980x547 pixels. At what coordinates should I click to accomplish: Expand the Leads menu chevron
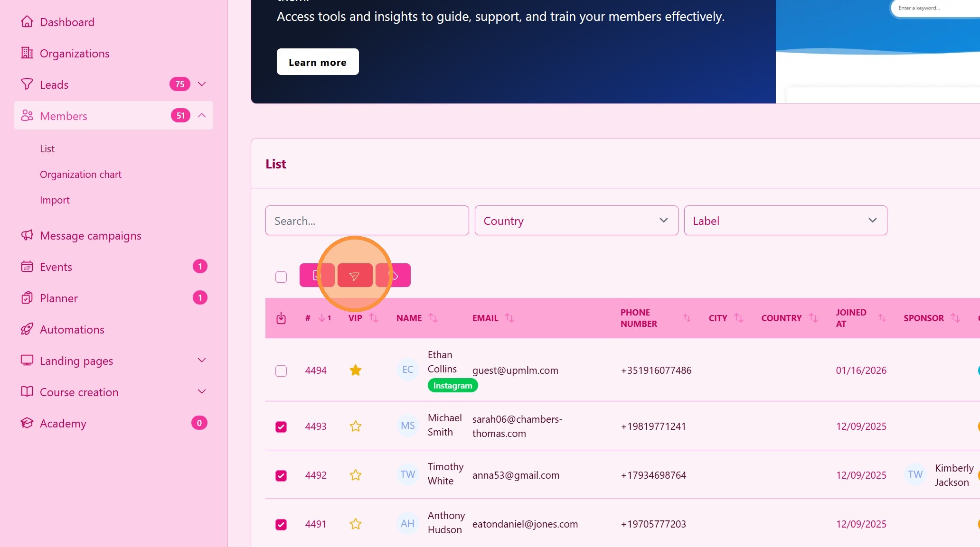[202, 84]
